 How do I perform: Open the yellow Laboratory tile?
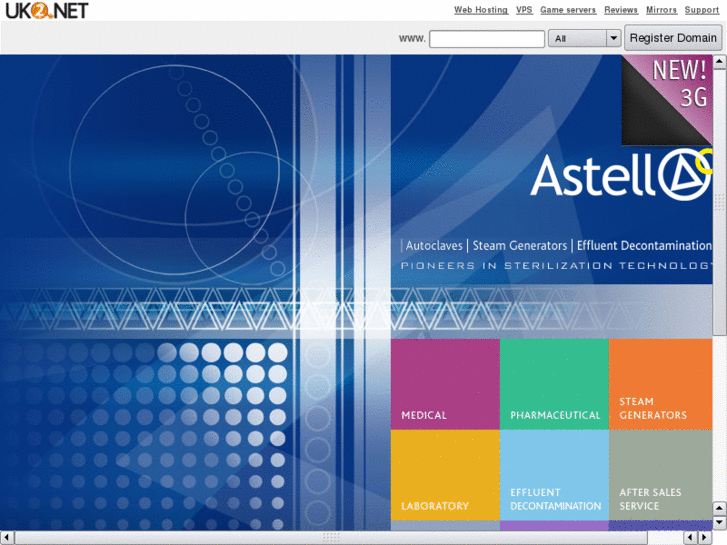coord(445,475)
